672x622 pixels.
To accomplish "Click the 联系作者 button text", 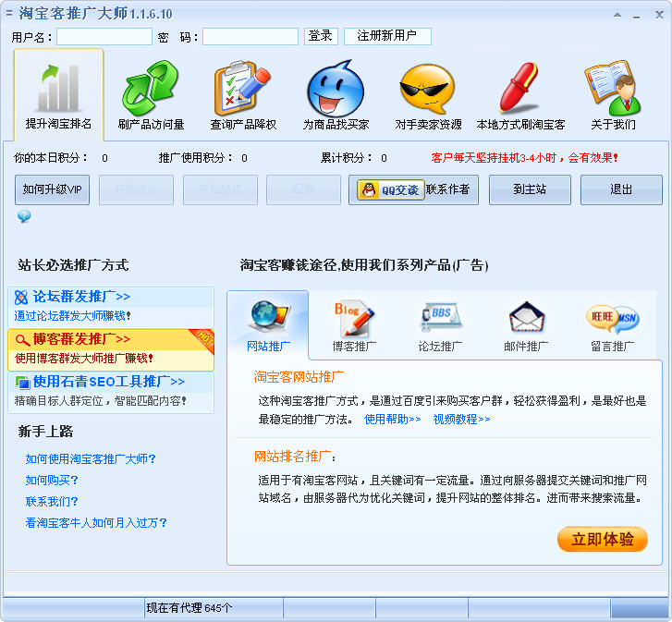I will [x=447, y=189].
